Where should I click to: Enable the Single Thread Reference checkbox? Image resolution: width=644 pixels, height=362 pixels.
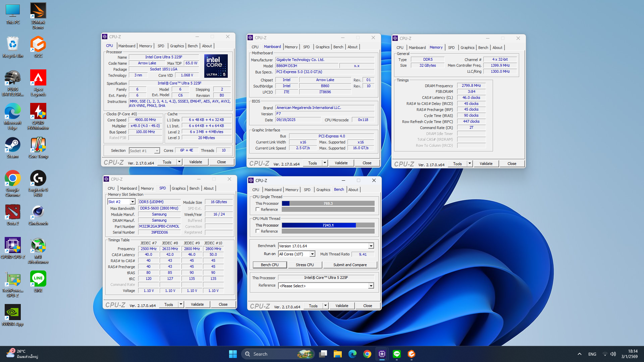[258, 209]
